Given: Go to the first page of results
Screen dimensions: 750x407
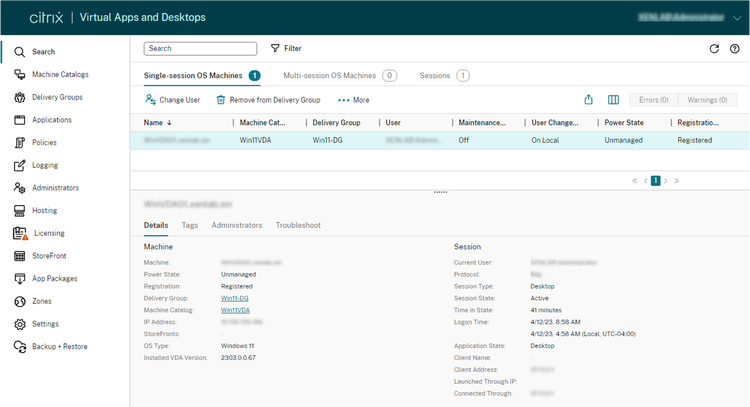Looking at the screenshot, I should pyautogui.click(x=635, y=181).
